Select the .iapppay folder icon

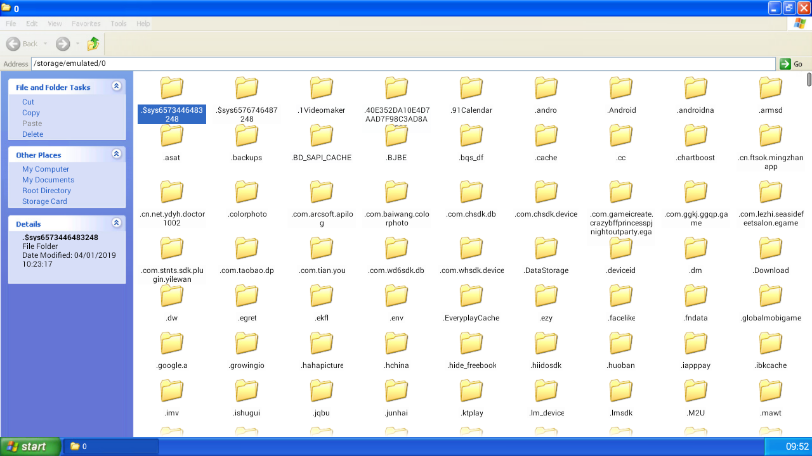tap(695, 344)
